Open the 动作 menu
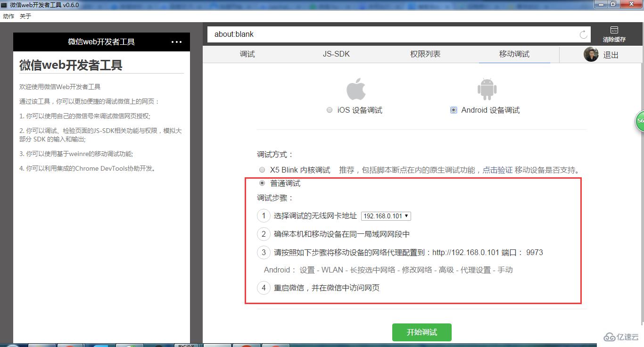This screenshot has width=644, height=347. (x=8, y=16)
